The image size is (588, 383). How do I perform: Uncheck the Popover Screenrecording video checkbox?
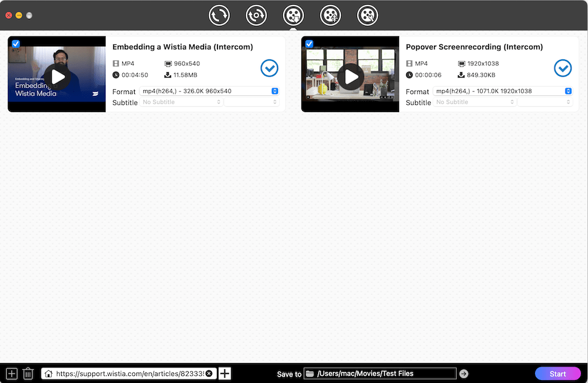pos(309,44)
